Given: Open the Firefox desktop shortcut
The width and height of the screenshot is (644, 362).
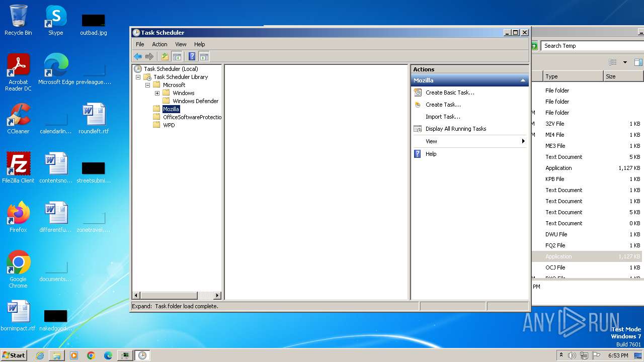Looking at the screenshot, I should click(18, 217).
